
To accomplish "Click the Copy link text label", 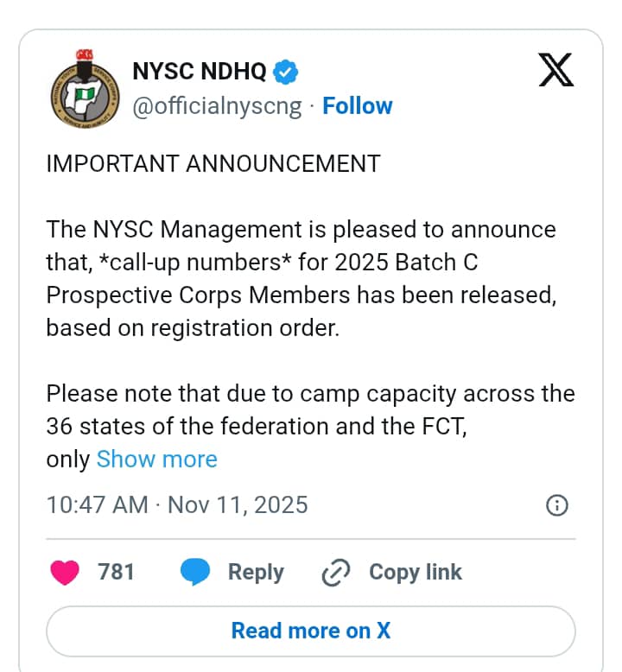I will coord(415,572).
